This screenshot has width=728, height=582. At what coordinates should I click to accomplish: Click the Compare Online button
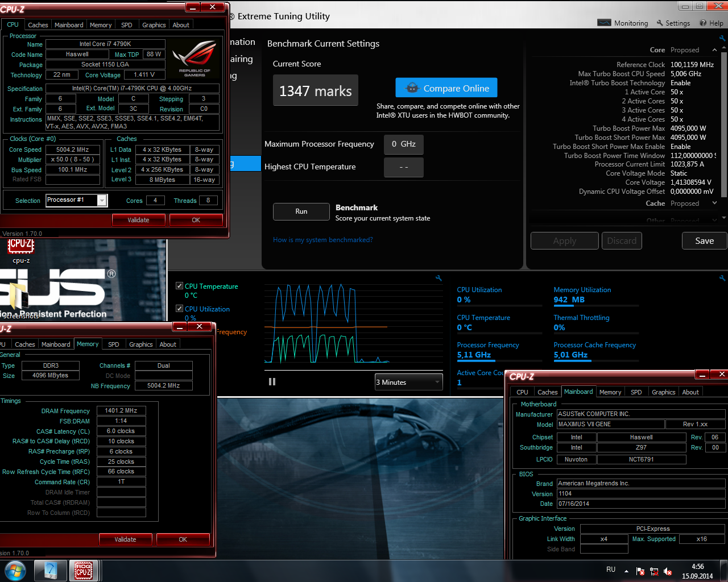point(446,88)
